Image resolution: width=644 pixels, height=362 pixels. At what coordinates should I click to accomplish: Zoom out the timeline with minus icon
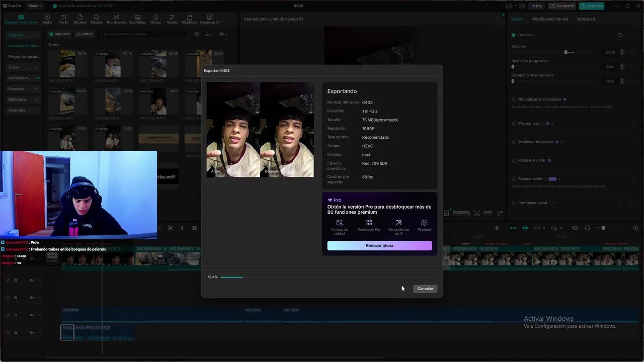pos(587,228)
